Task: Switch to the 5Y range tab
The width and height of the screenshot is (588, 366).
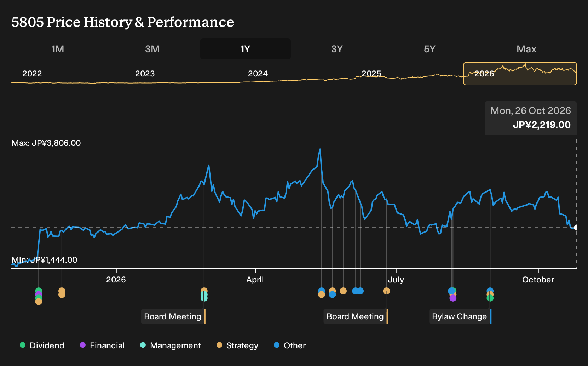Action: tap(430, 49)
